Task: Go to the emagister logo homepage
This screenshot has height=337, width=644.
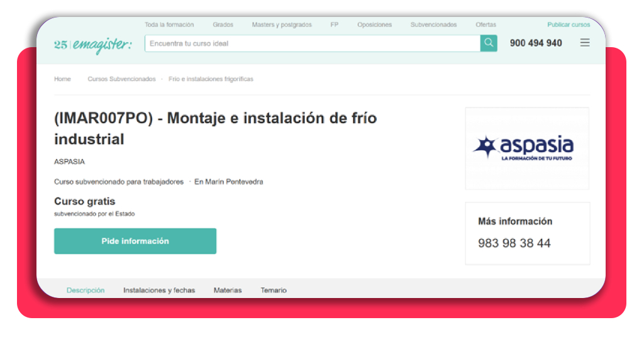Action: pos(93,45)
